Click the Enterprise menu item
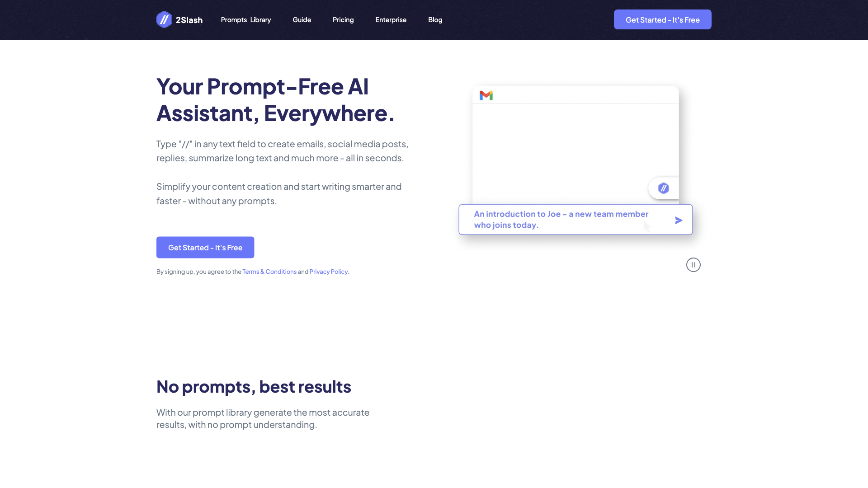 (x=391, y=20)
